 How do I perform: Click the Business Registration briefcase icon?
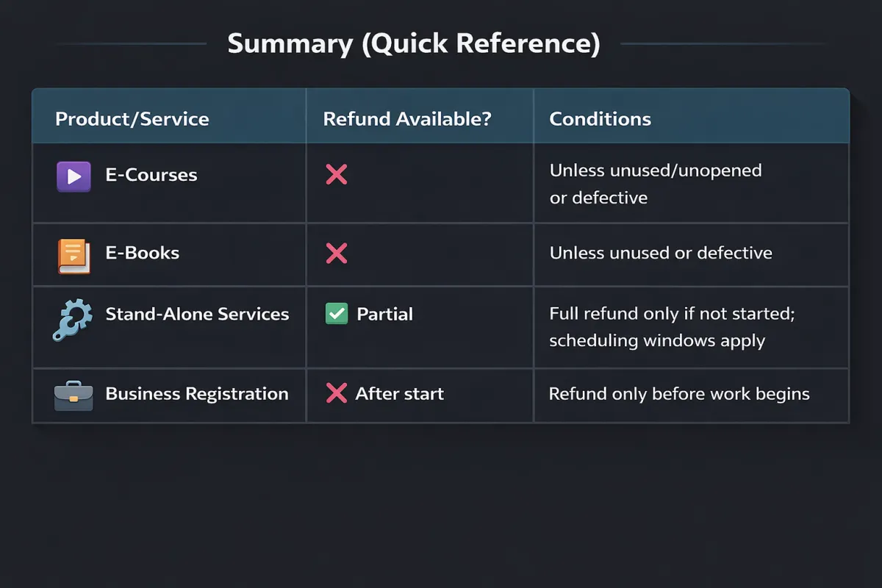pyautogui.click(x=73, y=395)
